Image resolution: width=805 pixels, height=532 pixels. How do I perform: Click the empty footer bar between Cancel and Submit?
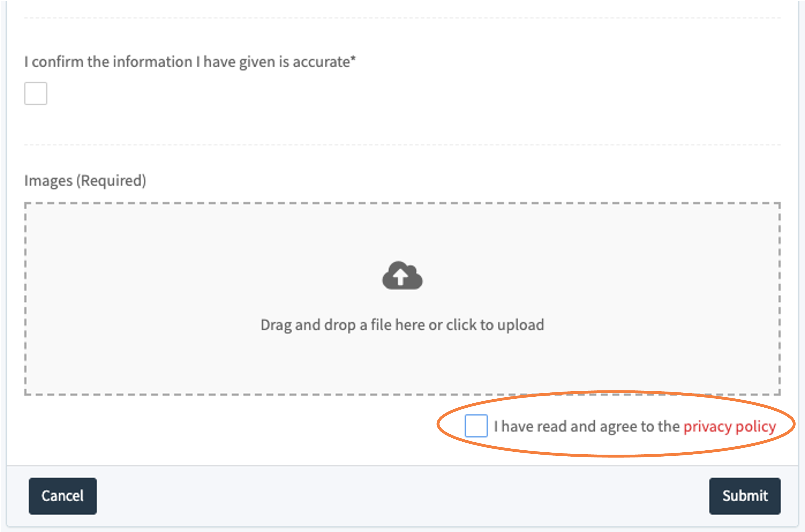pos(403,496)
